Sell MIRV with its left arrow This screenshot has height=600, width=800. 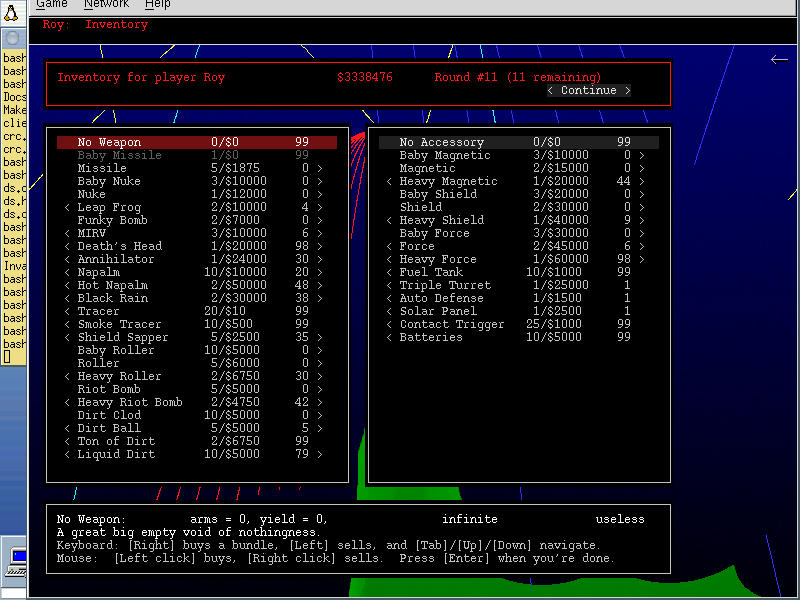(67, 233)
